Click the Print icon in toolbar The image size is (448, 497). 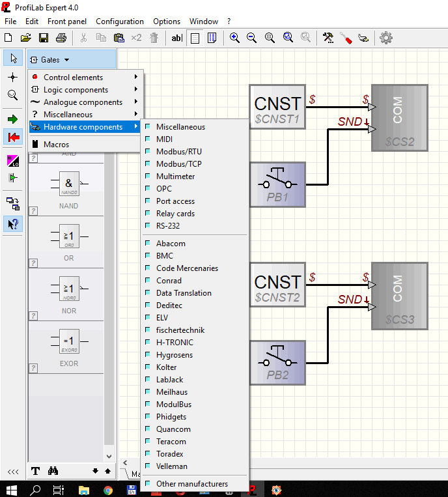click(61, 38)
